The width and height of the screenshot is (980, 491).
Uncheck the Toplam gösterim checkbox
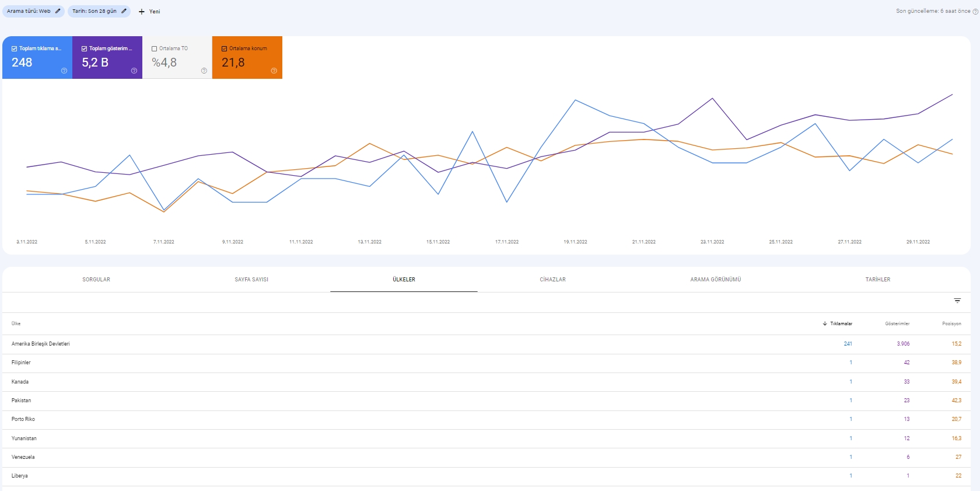point(85,49)
